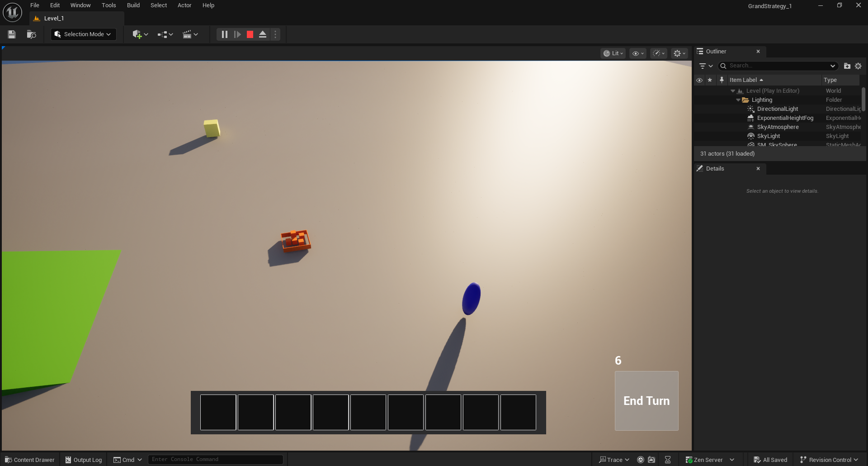Click the Outliner star column header
Screen dimensions: 868x466
(710, 80)
